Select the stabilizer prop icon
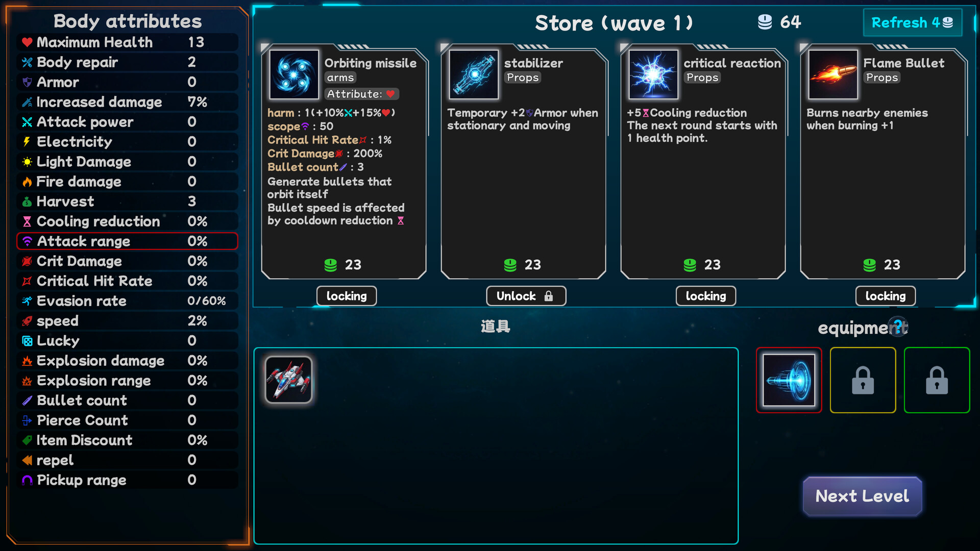The width and height of the screenshot is (980, 551). click(x=474, y=74)
